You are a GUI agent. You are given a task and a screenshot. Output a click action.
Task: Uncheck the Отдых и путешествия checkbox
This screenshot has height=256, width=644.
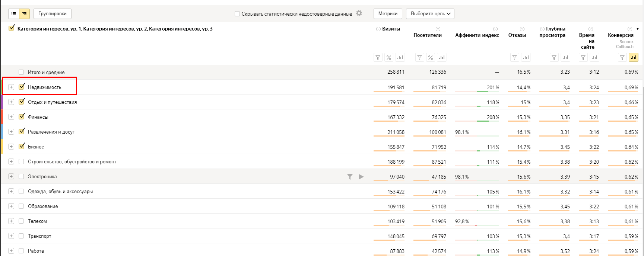point(21,102)
